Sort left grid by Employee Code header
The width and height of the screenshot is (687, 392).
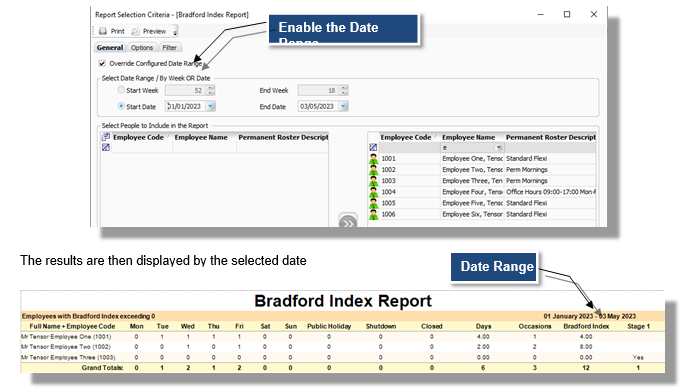pyautogui.click(x=142, y=137)
